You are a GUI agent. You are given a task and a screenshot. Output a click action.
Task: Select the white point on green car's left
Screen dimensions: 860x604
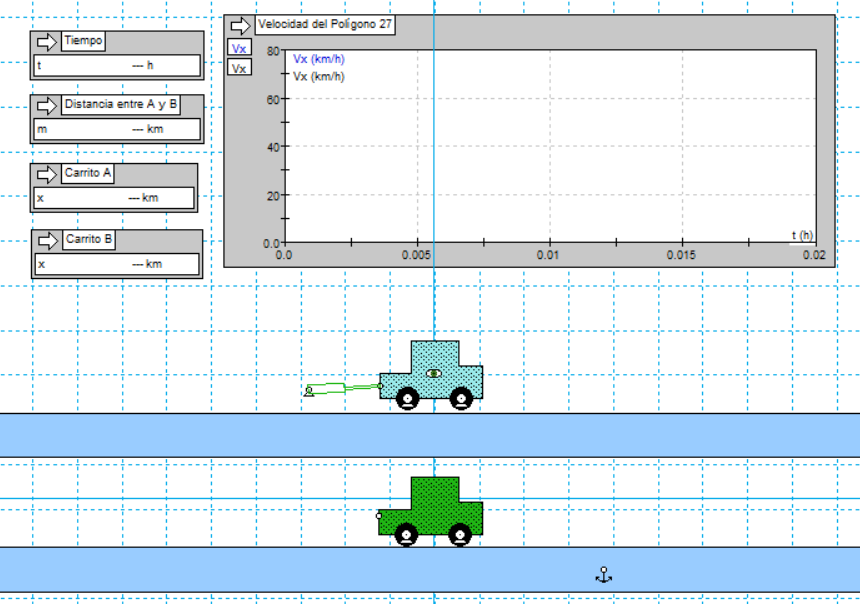tap(379, 516)
